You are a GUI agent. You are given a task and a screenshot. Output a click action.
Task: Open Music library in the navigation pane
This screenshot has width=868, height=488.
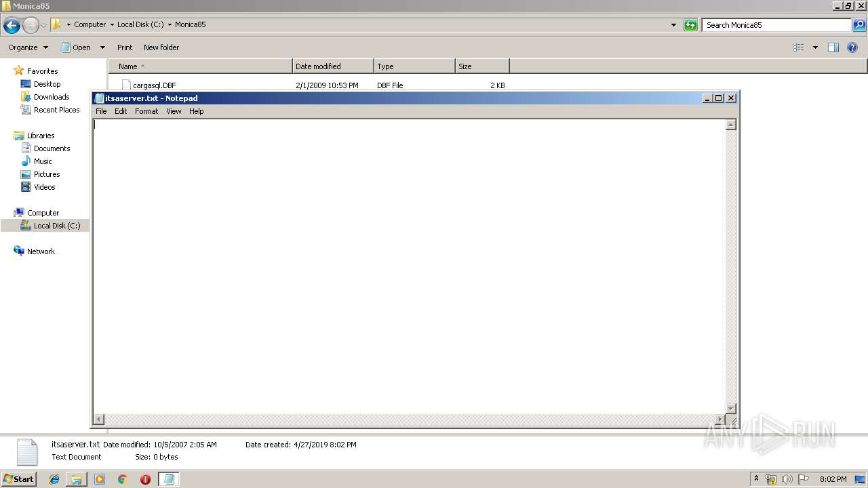click(x=43, y=161)
